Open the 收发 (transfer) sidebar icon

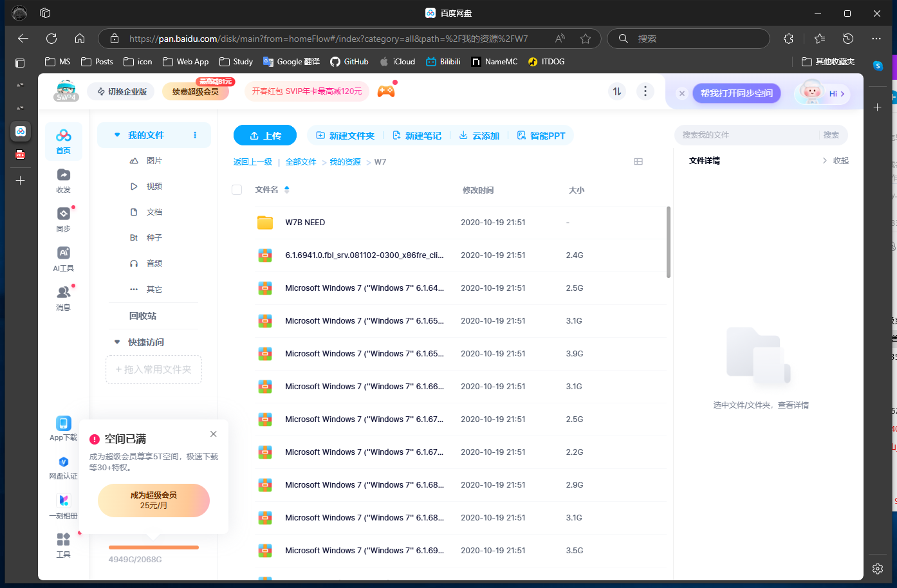click(x=63, y=180)
